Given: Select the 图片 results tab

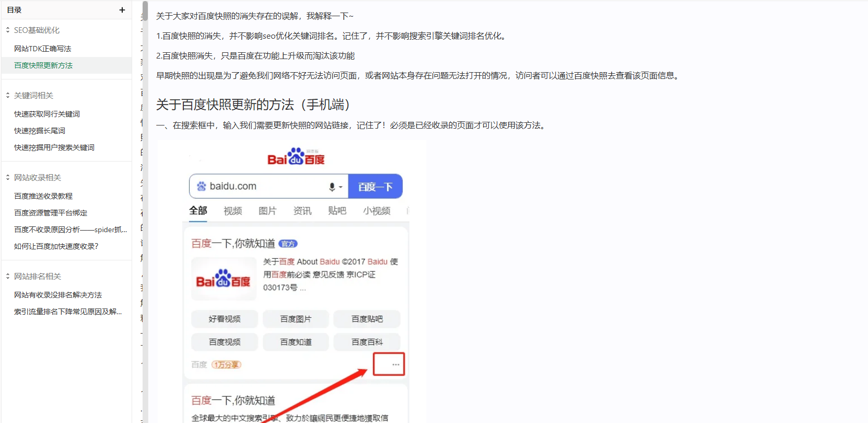Looking at the screenshot, I should click(x=267, y=211).
